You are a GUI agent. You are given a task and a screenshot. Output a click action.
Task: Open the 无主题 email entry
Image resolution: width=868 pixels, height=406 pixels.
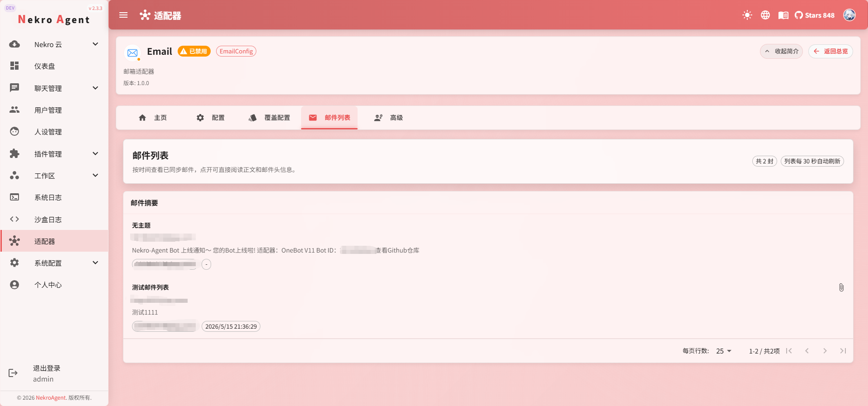pos(488,245)
